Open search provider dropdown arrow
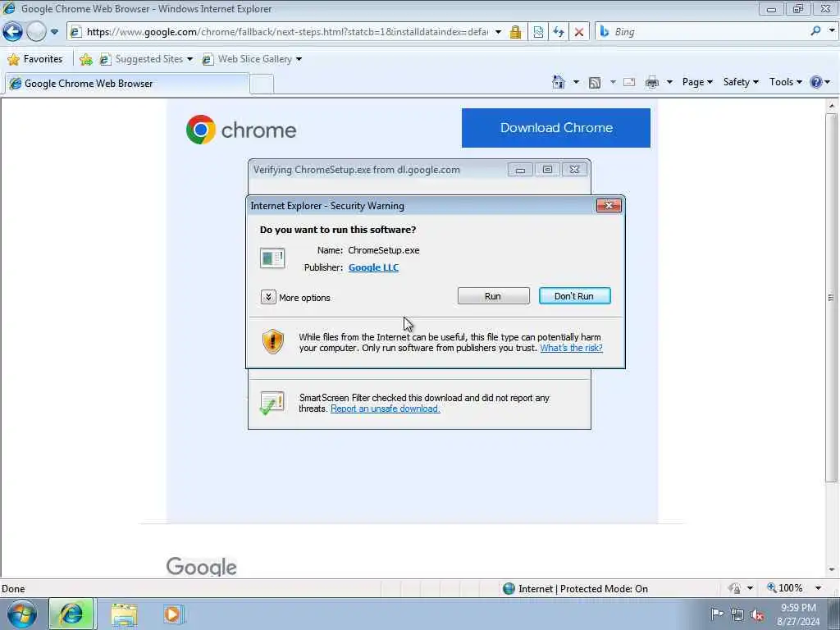This screenshot has width=840, height=630. [832, 31]
